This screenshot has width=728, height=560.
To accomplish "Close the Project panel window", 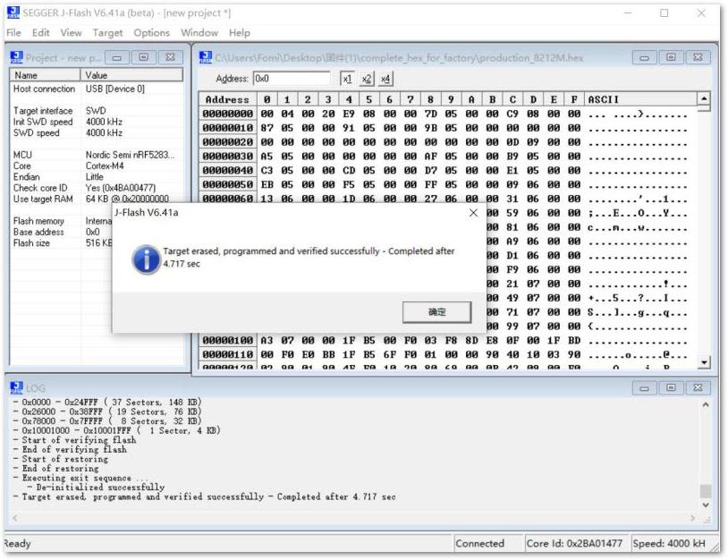I will [171, 57].
